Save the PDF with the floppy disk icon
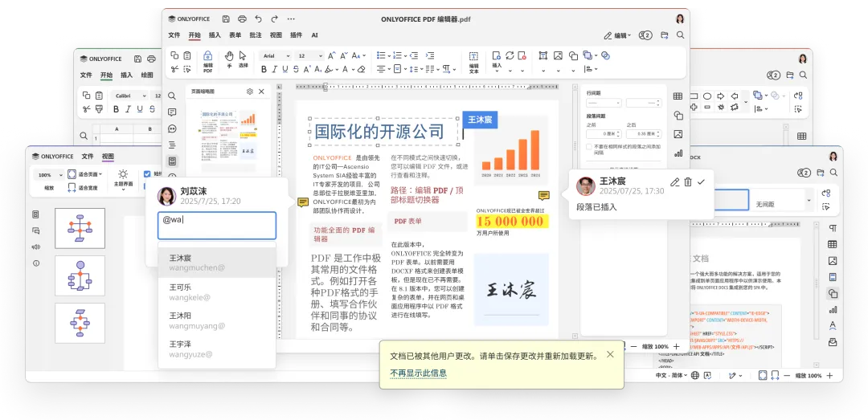868x420 pixels. (x=226, y=18)
